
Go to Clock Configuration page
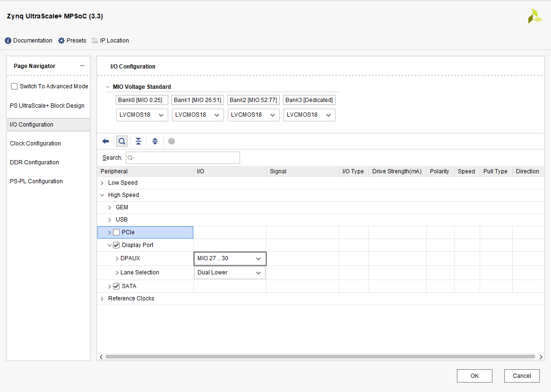click(x=35, y=144)
